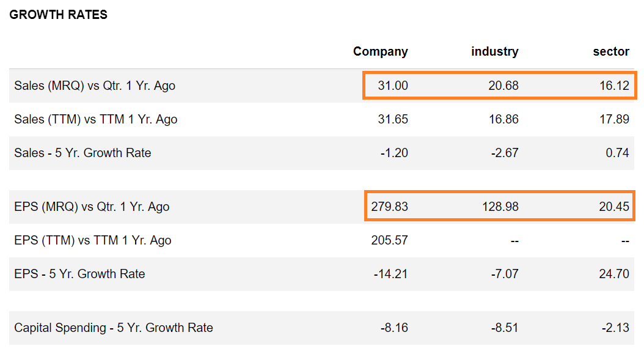Click industry EPS MRQ value 128.98
The width and height of the screenshot is (644, 357).
(x=500, y=207)
